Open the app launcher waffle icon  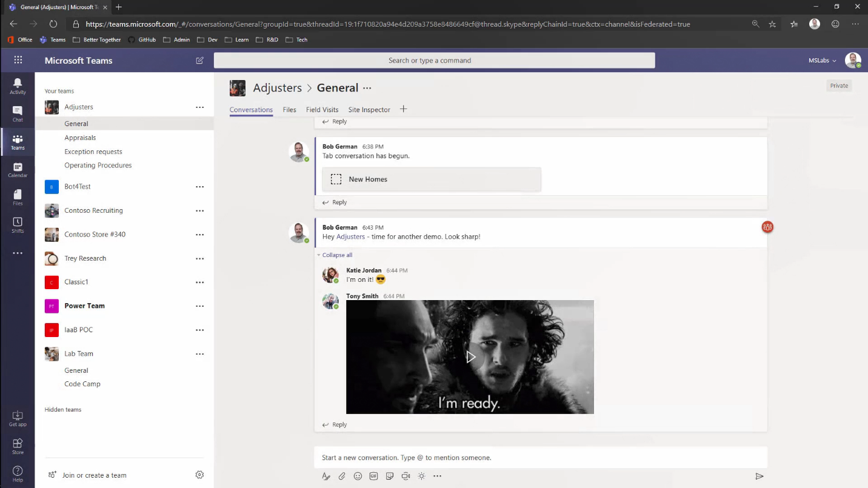[18, 60]
